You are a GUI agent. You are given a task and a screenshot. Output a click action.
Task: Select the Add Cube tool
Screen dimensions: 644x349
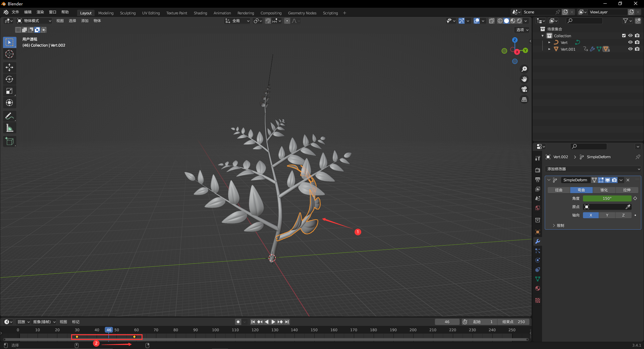pos(9,141)
